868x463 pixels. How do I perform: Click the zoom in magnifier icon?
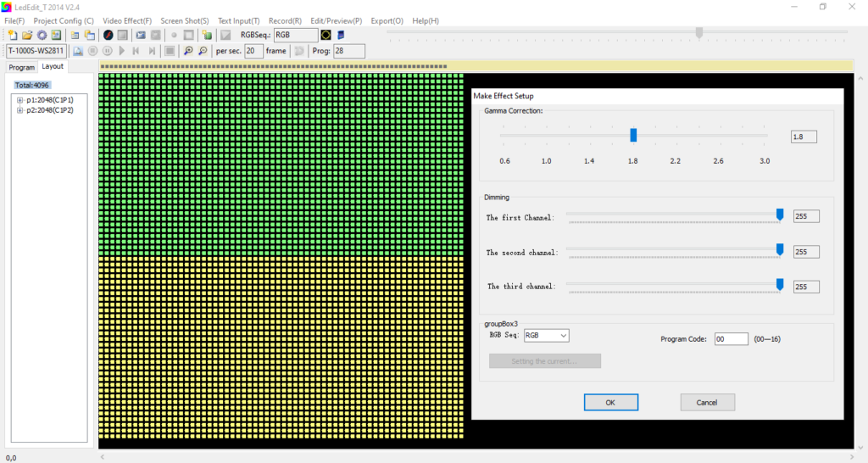click(x=188, y=51)
